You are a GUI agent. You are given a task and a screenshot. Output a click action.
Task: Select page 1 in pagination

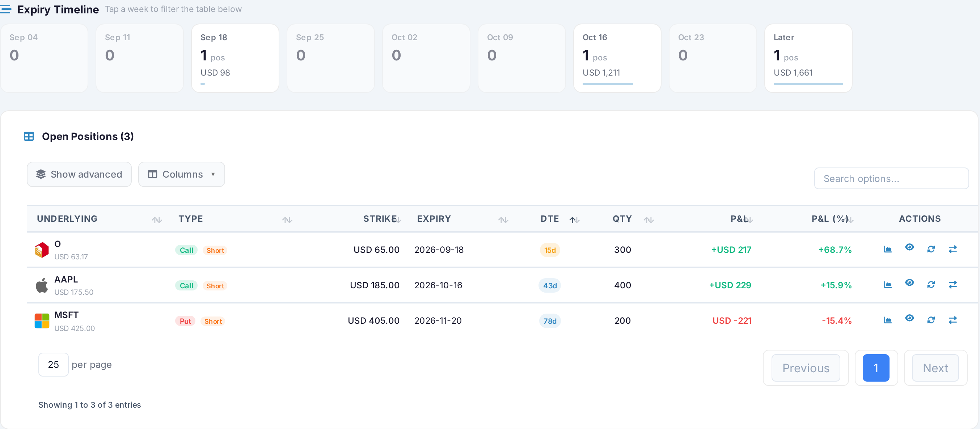[x=876, y=368]
